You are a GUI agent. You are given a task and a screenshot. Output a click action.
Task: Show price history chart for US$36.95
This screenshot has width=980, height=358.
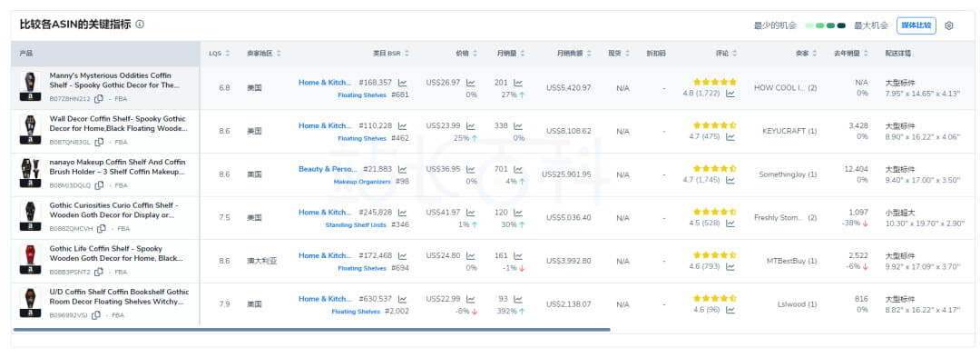[471, 169]
